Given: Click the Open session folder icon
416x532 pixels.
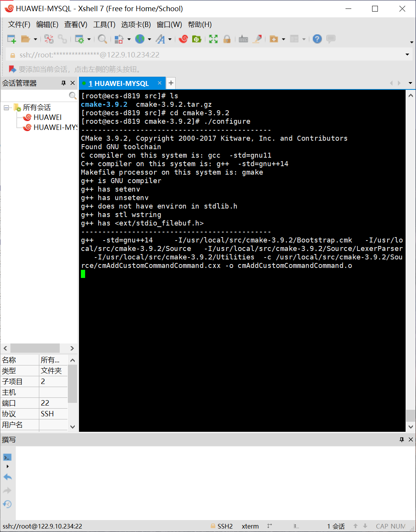Looking at the screenshot, I should [x=25, y=39].
